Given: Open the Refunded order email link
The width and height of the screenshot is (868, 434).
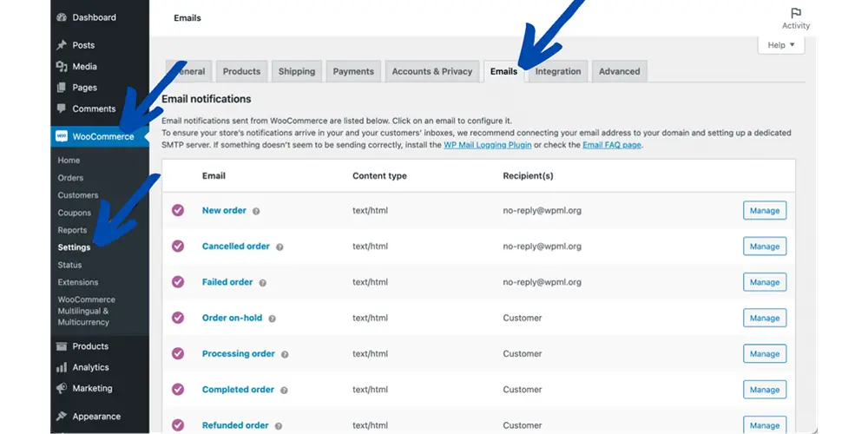Looking at the screenshot, I should pyautogui.click(x=235, y=425).
